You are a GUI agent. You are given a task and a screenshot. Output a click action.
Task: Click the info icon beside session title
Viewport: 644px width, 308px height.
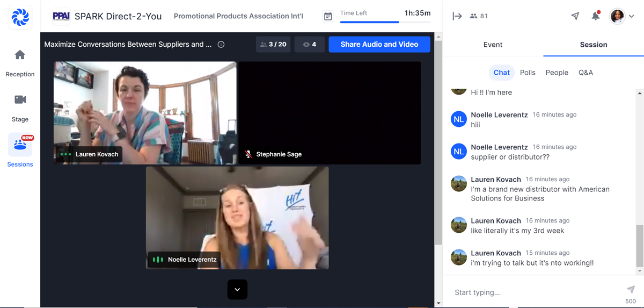click(221, 45)
